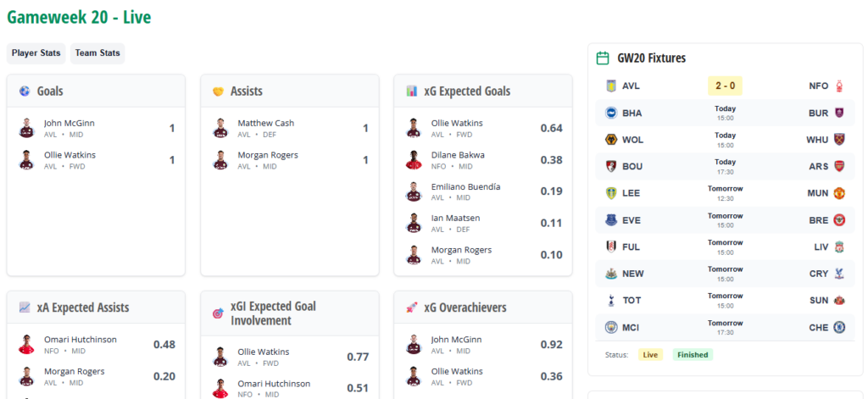Click the Aston Villa club crest
Image resolution: width=868 pixels, height=399 pixels.
(x=609, y=86)
